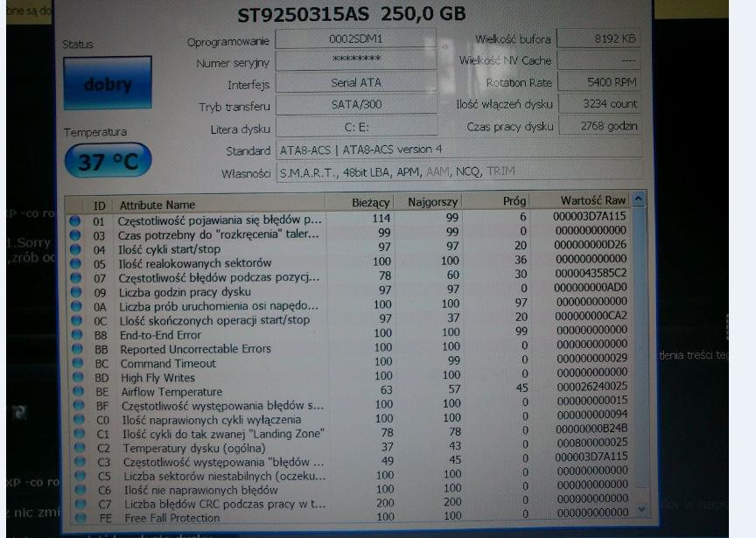Viewport: 756px width, 538px height.
Task: Click the status circle icon for attribute 07
Action: [76, 277]
